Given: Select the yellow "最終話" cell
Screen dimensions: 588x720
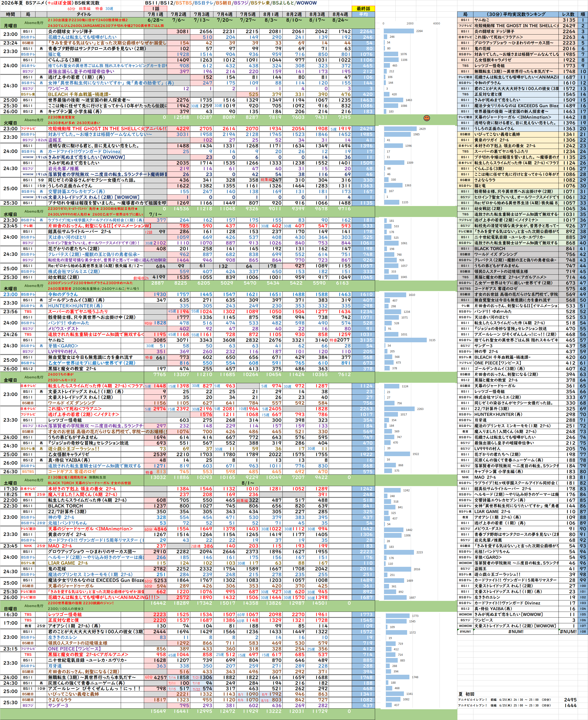Looking at the screenshot, I should pyautogui.click(x=363, y=9).
